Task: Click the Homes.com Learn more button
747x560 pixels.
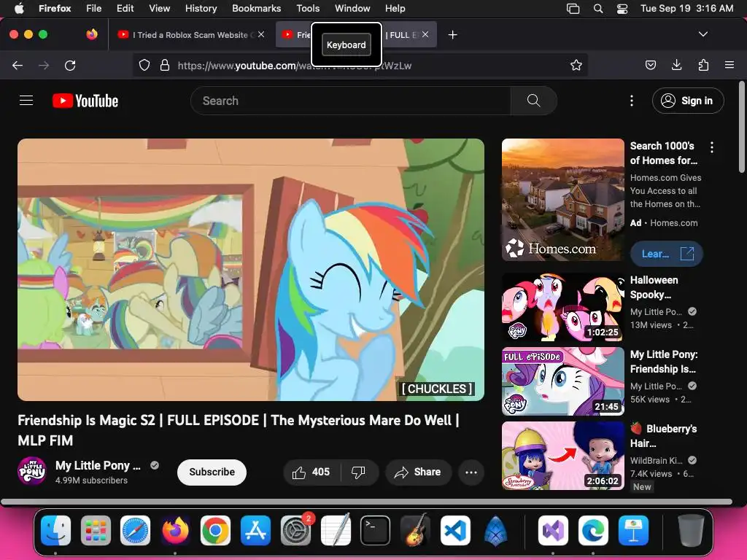Action: point(667,254)
